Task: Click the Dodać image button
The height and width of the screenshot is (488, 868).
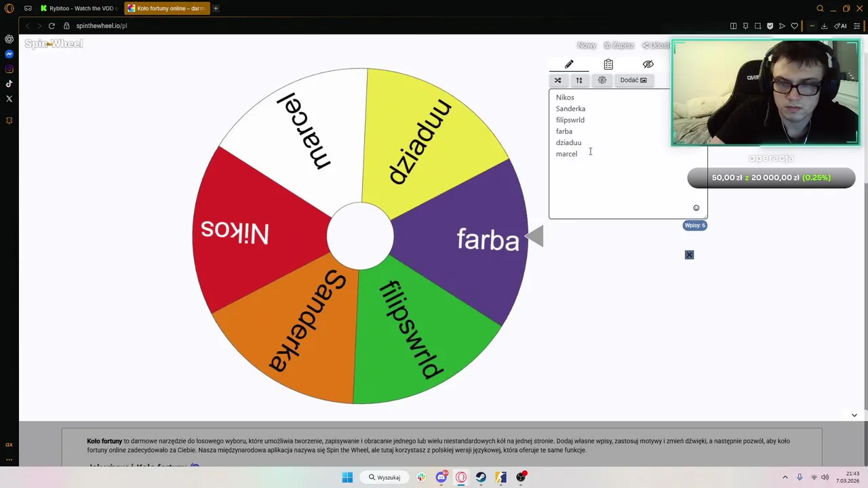Action: point(633,80)
